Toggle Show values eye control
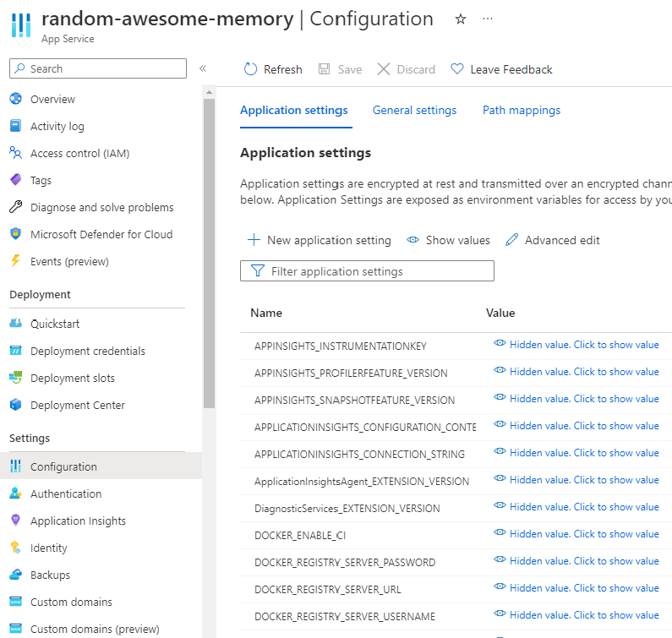 [448, 240]
